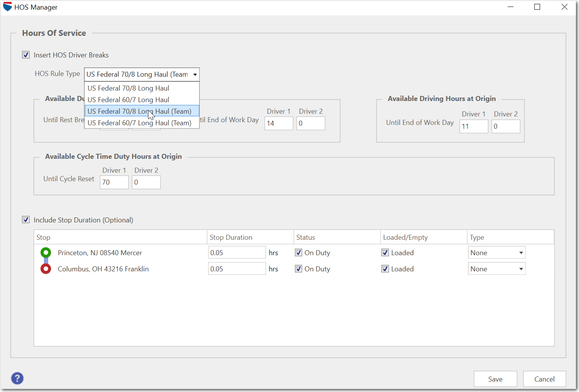Click Driver 2 driving hours field
579x392 pixels.
point(505,126)
